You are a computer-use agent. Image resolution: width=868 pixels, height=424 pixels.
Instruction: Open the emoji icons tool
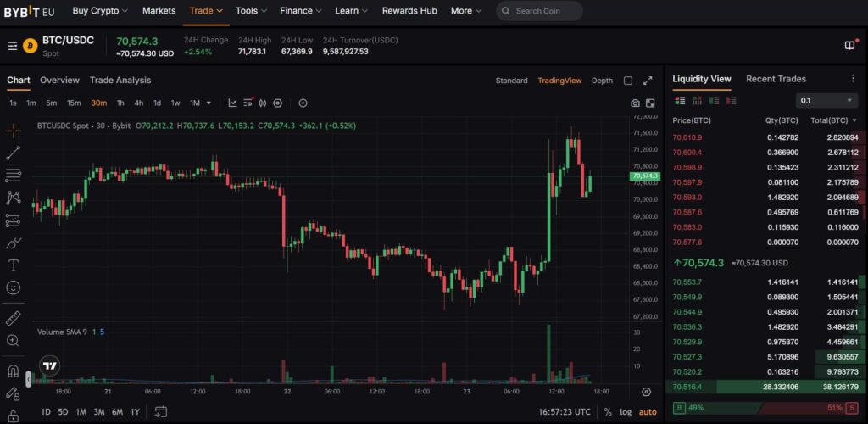pos(14,287)
